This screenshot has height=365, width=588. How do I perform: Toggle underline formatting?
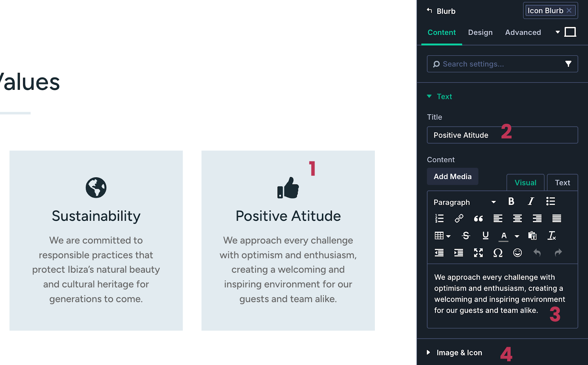tap(485, 235)
